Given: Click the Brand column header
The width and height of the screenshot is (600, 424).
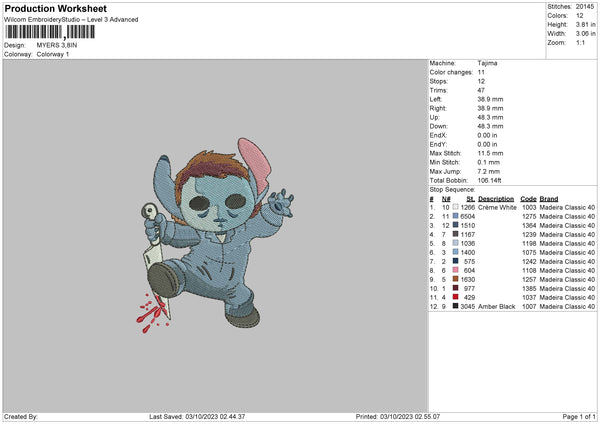Looking at the screenshot, I should click(x=549, y=198).
